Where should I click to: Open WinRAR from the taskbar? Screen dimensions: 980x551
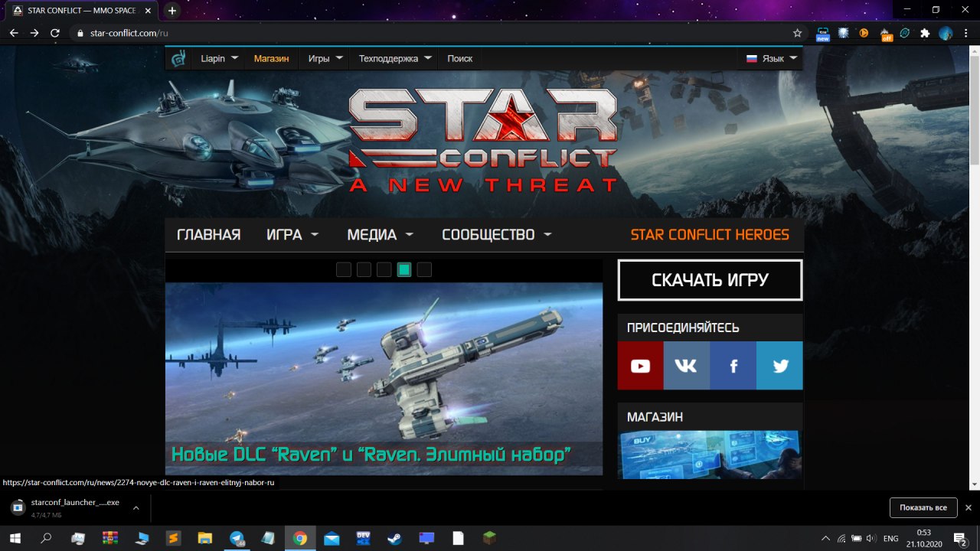109,538
